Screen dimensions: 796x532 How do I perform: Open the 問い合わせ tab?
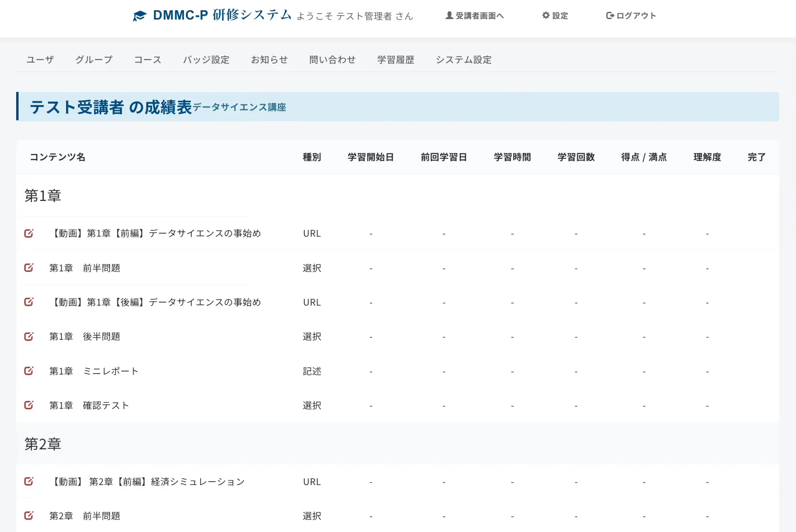(332, 60)
